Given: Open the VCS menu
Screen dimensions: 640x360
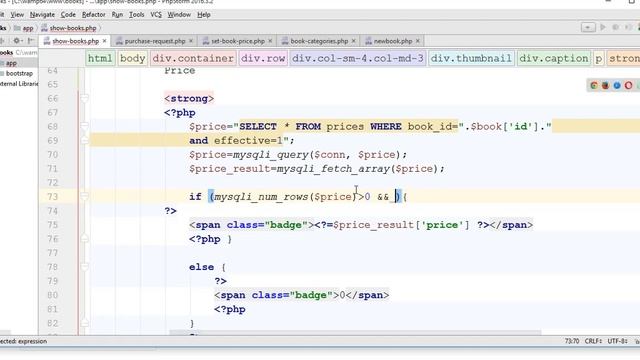Looking at the screenshot, I should pyautogui.click(x=156, y=15).
